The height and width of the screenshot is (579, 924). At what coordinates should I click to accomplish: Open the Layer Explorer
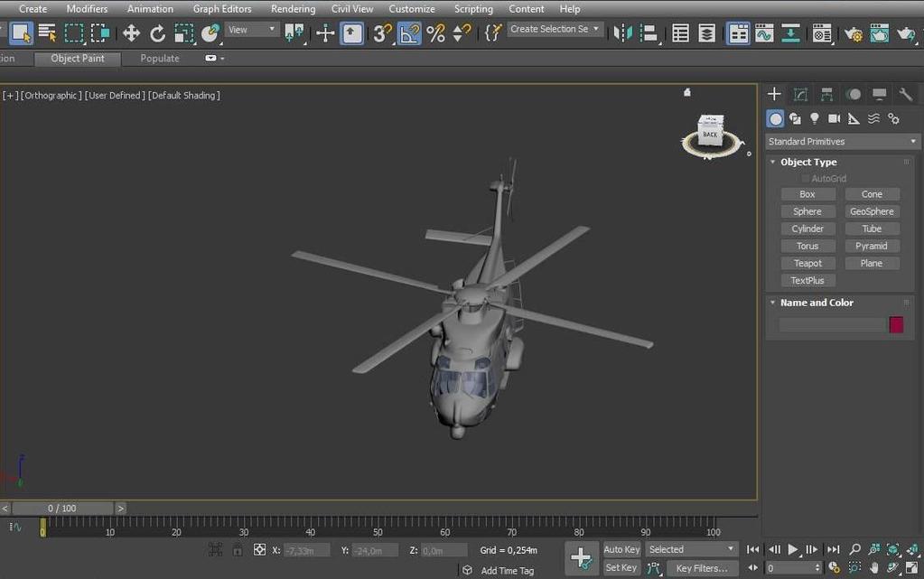tap(706, 33)
